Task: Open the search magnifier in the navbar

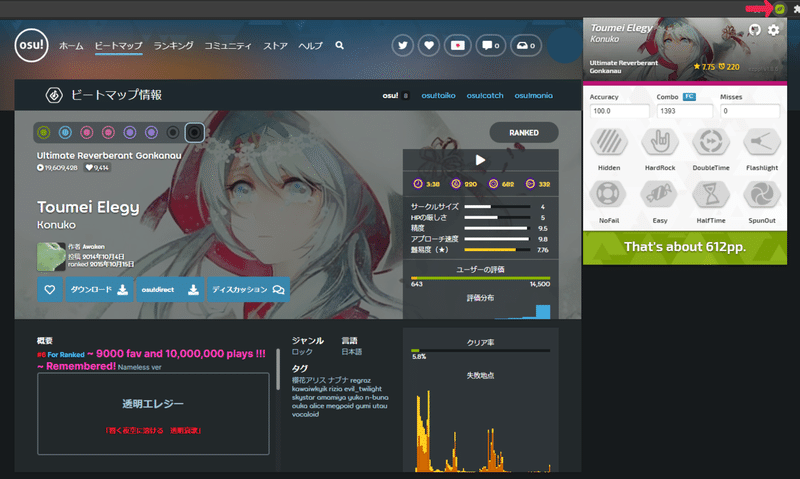Action: coord(339,45)
